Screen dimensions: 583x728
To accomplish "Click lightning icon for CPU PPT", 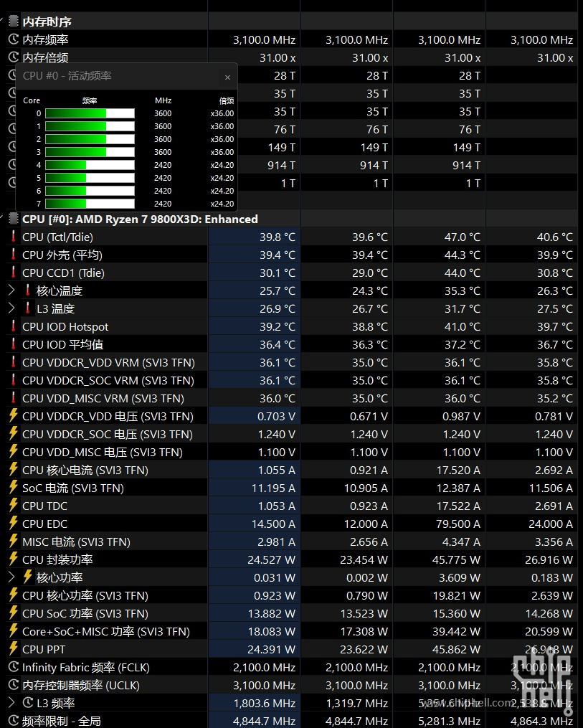I will (14, 648).
